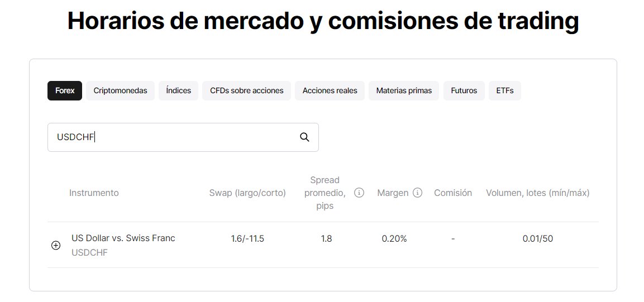Click the Comisión column header
The width and height of the screenshot is (644, 302).
(x=453, y=193)
